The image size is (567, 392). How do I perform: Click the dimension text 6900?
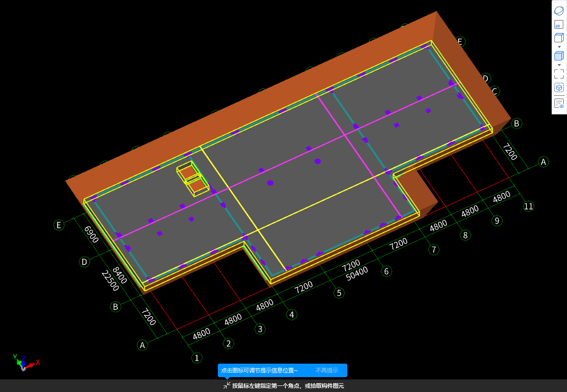point(91,234)
